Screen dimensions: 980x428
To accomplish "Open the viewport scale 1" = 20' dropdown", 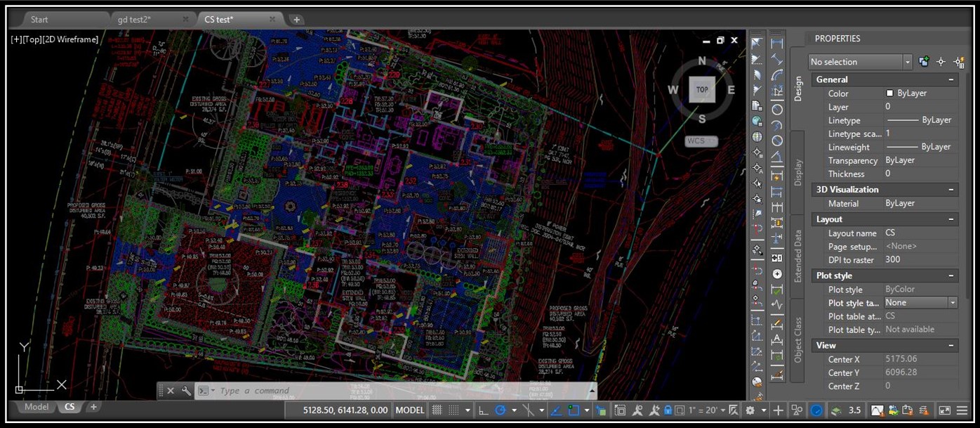I will [708, 410].
